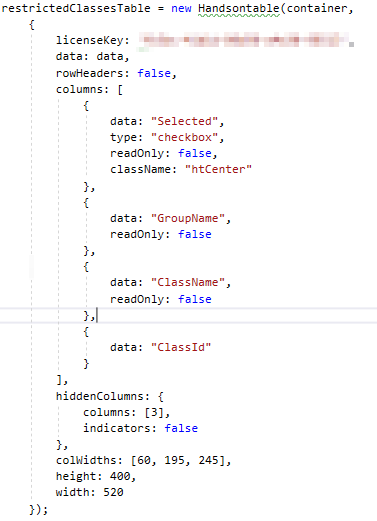Click the closing parenthesis and semicolon line
The width and height of the screenshot is (377, 521).
click(39, 509)
